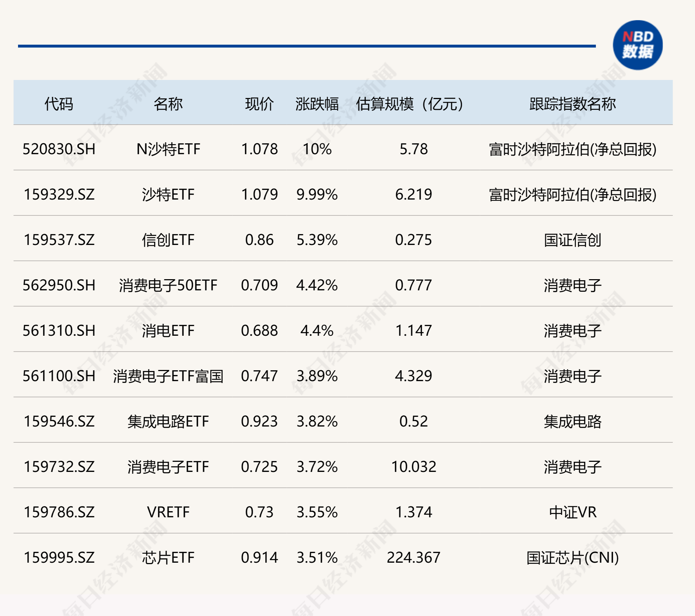Click the price 0.709
Screen dimensions: 695x616
point(259,285)
